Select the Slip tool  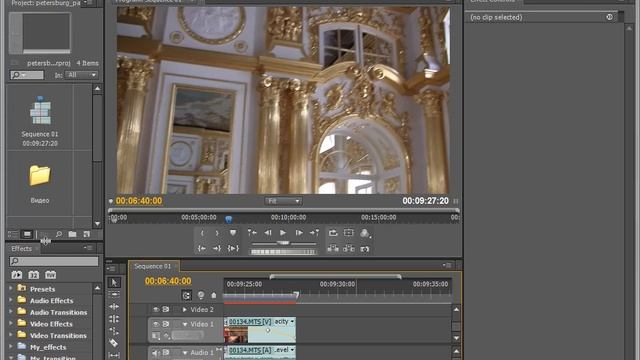[x=114, y=355]
